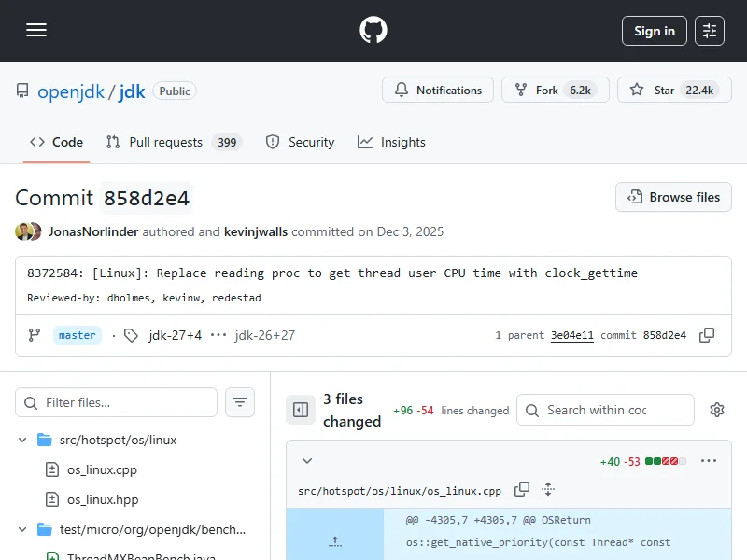Show more tags with ellipsis
The image size is (747, 560).
[218, 335]
